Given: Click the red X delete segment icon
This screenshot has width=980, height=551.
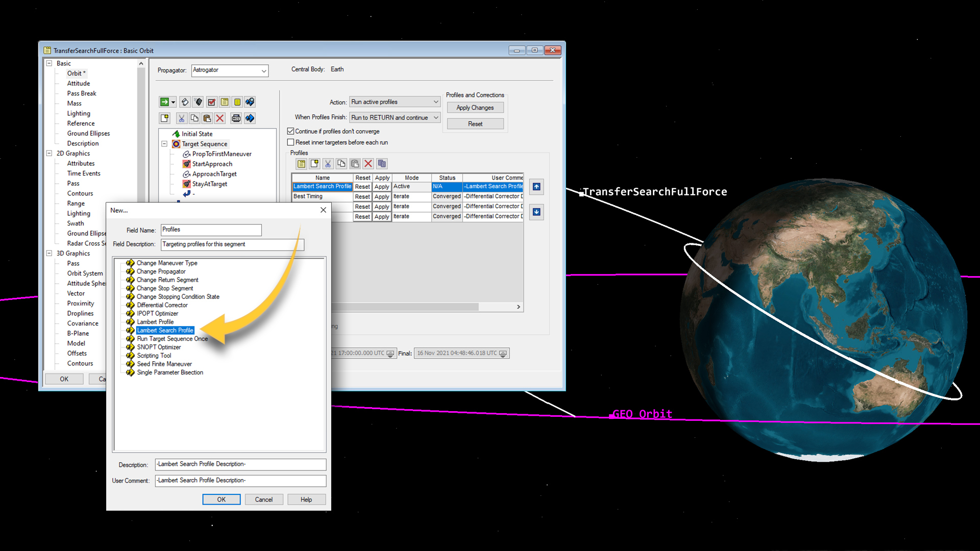Looking at the screenshot, I should point(220,118).
